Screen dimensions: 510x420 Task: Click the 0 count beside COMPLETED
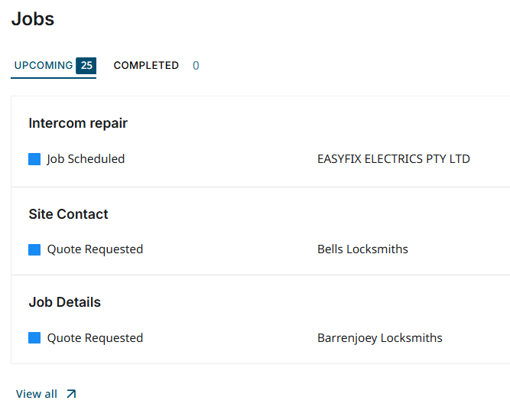click(x=196, y=66)
